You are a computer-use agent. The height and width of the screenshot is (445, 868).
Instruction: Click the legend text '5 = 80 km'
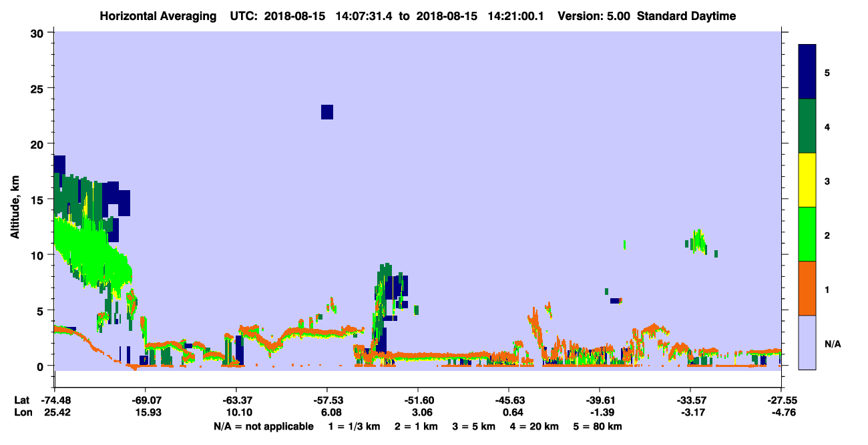598,426
